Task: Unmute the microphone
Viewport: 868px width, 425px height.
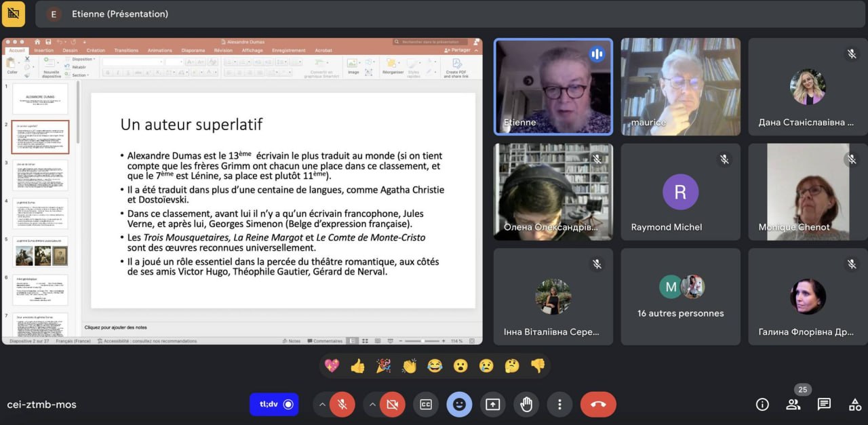Action: [342, 405]
